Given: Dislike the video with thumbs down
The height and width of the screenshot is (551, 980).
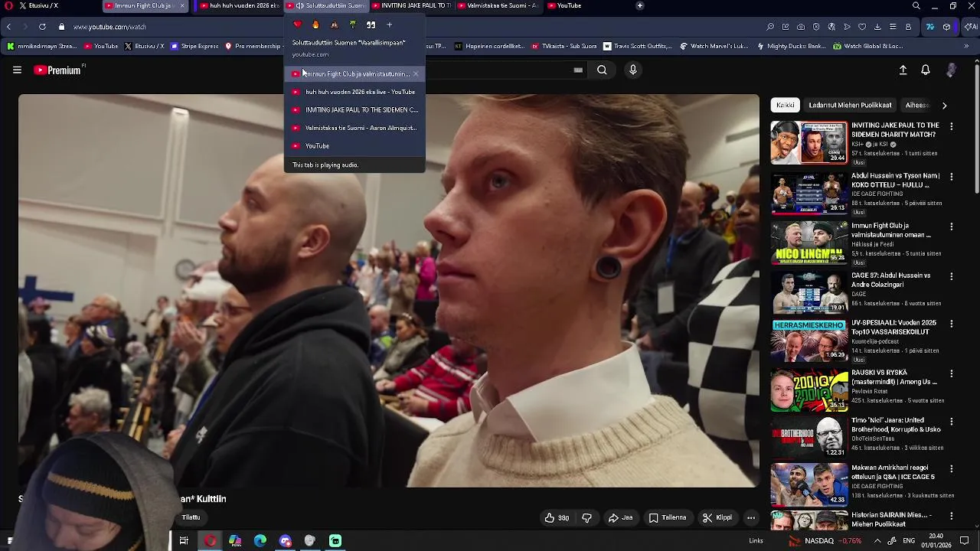Looking at the screenshot, I should 586,518.
